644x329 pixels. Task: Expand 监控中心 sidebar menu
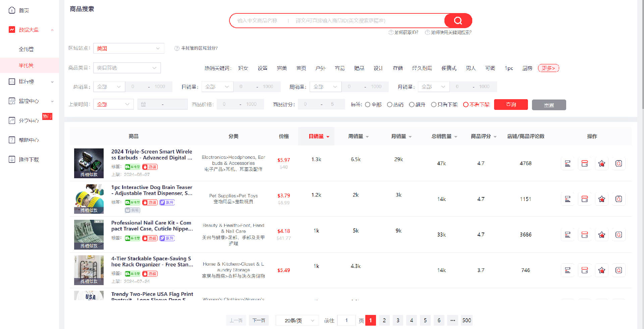click(x=52, y=101)
